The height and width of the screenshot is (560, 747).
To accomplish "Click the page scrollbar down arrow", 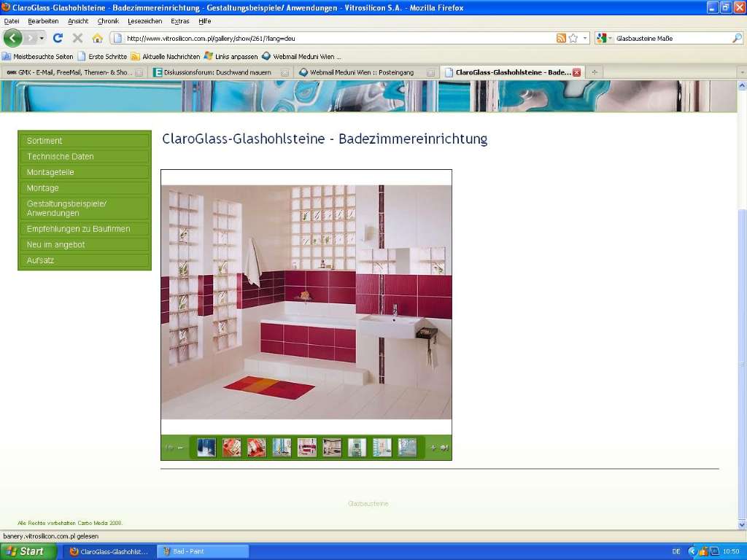I will tap(742, 524).
